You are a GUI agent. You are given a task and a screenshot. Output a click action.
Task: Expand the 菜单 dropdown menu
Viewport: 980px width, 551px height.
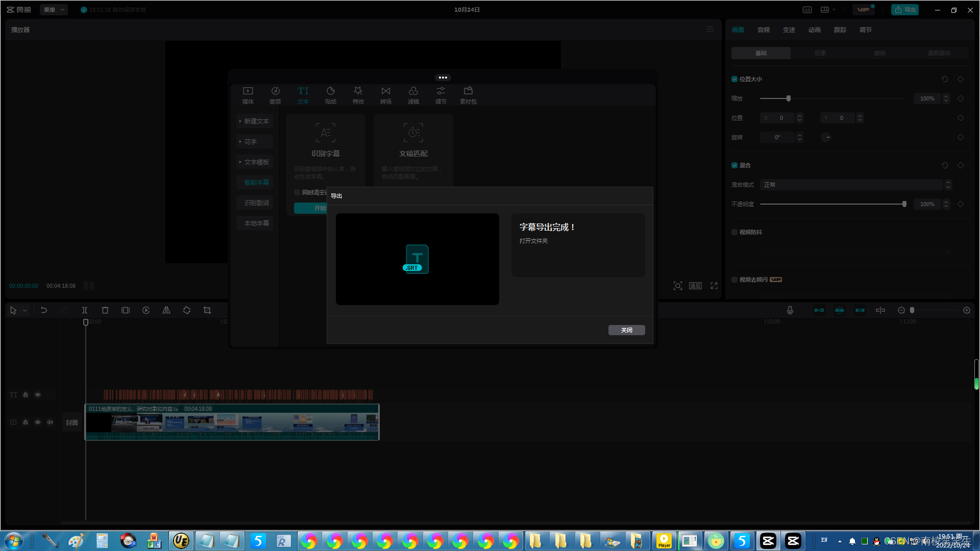point(54,10)
